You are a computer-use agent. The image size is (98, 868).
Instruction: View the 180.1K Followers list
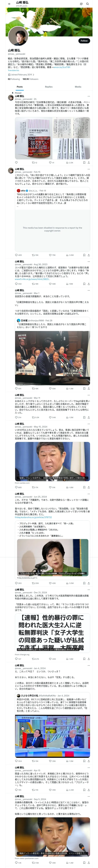(x=30, y=79)
